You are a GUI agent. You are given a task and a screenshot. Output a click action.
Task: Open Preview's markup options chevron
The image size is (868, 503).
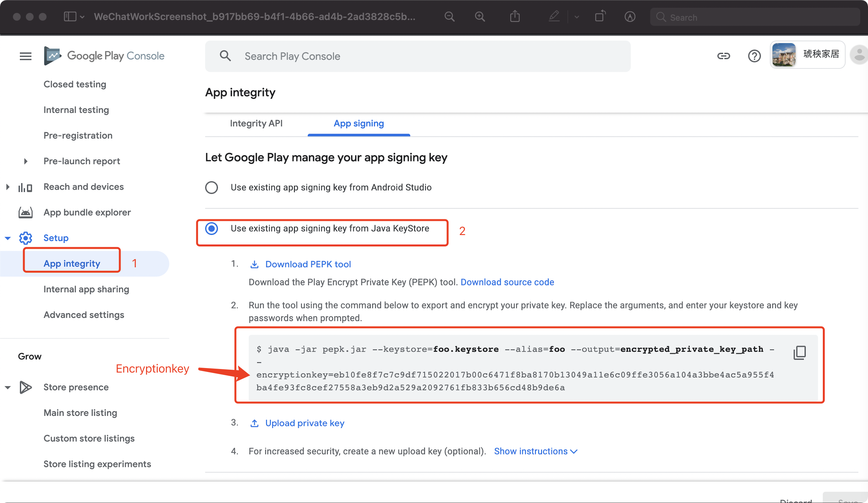point(577,17)
